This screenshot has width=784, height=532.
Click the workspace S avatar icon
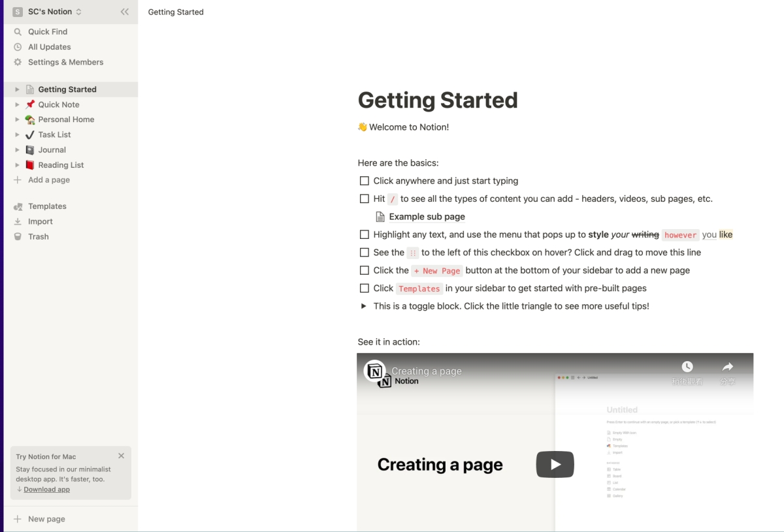(18, 12)
